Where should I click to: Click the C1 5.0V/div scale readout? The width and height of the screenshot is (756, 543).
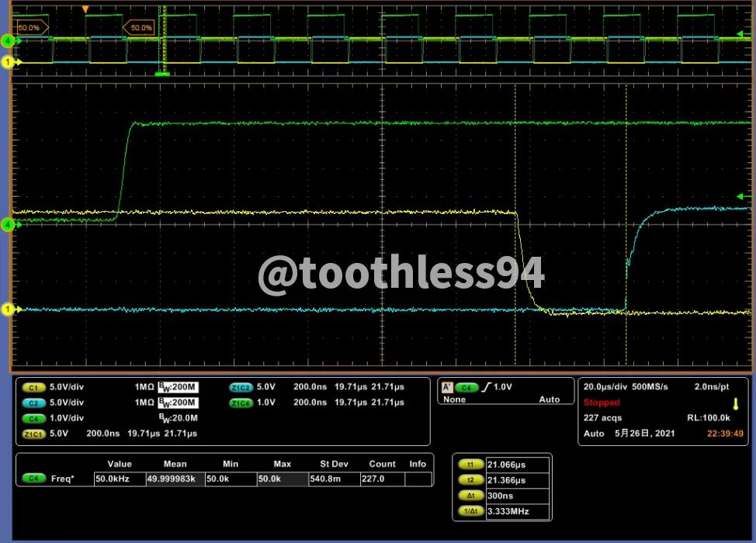67,387
